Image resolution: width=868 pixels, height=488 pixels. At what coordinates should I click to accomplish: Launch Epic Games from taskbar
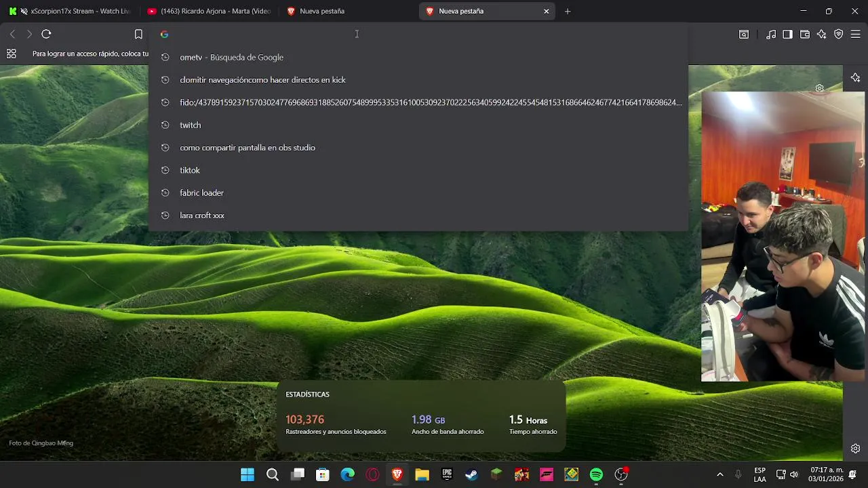[x=447, y=474]
